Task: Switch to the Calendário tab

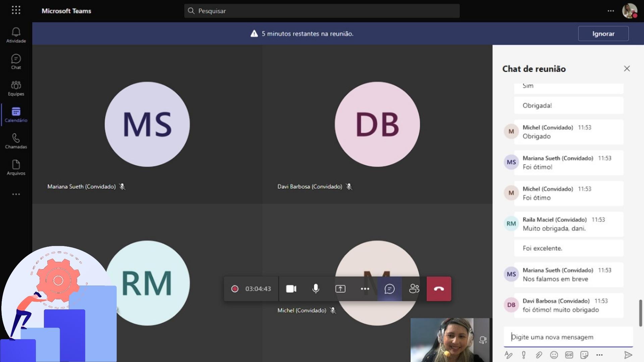Action: coord(16,115)
